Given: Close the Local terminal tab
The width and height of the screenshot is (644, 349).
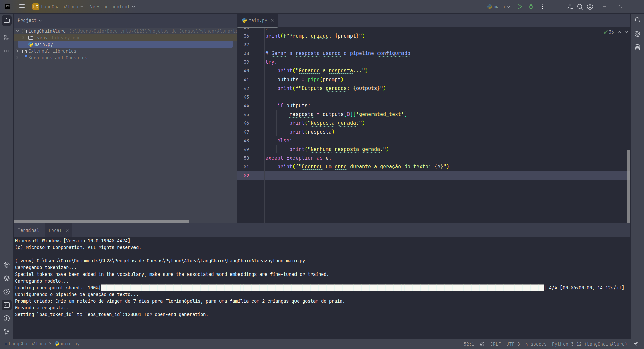Looking at the screenshot, I should [67, 230].
